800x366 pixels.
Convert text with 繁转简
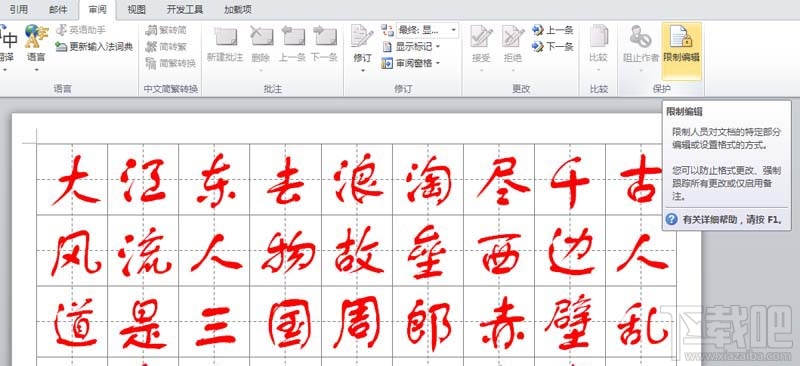(x=166, y=30)
